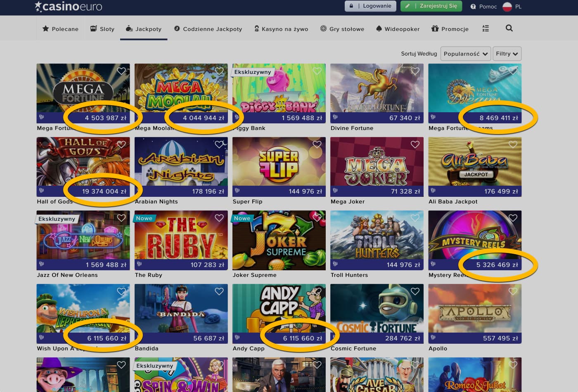Click jackpot amount 284 762 zł
The width and height of the screenshot is (578, 392).
pyautogui.click(x=403, y=338)
